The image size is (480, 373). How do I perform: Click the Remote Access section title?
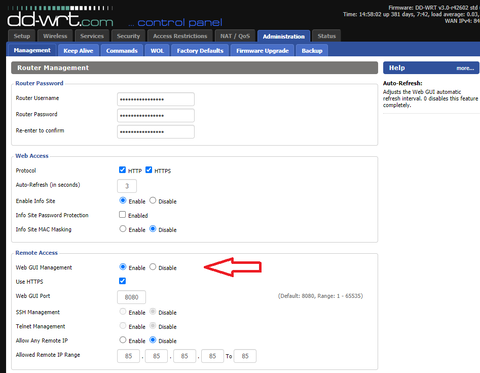[36, 253]
